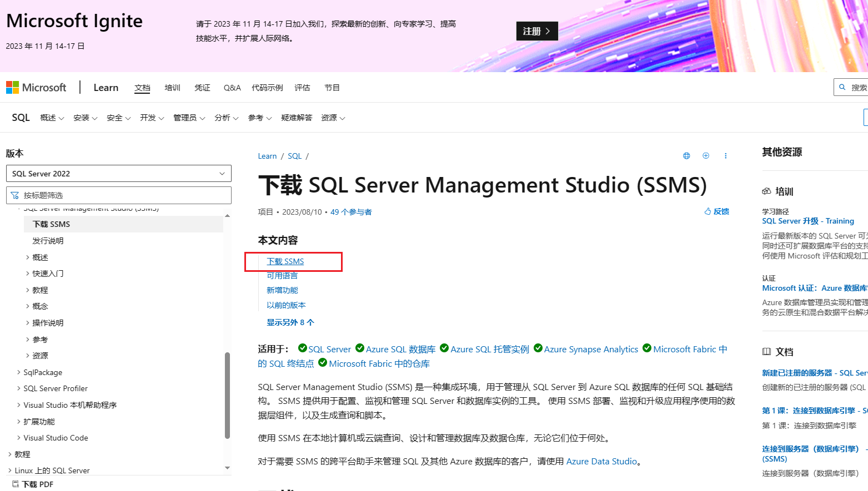Open the 培训 header tab

click(x=172, y=88)
